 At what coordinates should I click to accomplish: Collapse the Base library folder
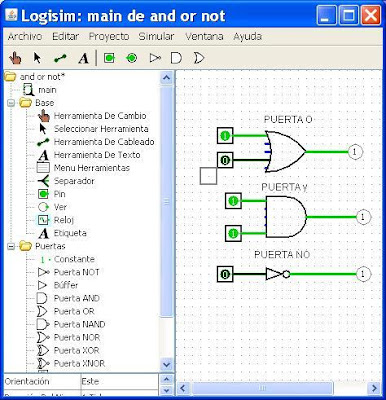pyautogui.click(x=11, y=103)
